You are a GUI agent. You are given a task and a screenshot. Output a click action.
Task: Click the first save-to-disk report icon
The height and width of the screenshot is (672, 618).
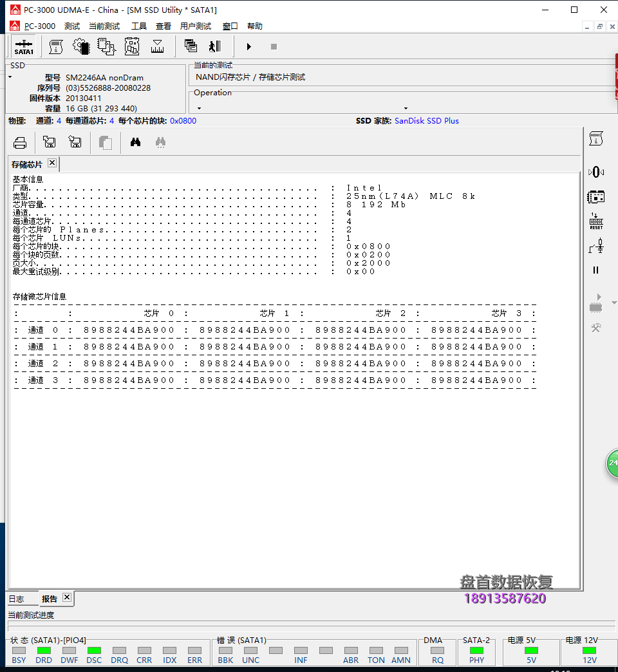50,142
